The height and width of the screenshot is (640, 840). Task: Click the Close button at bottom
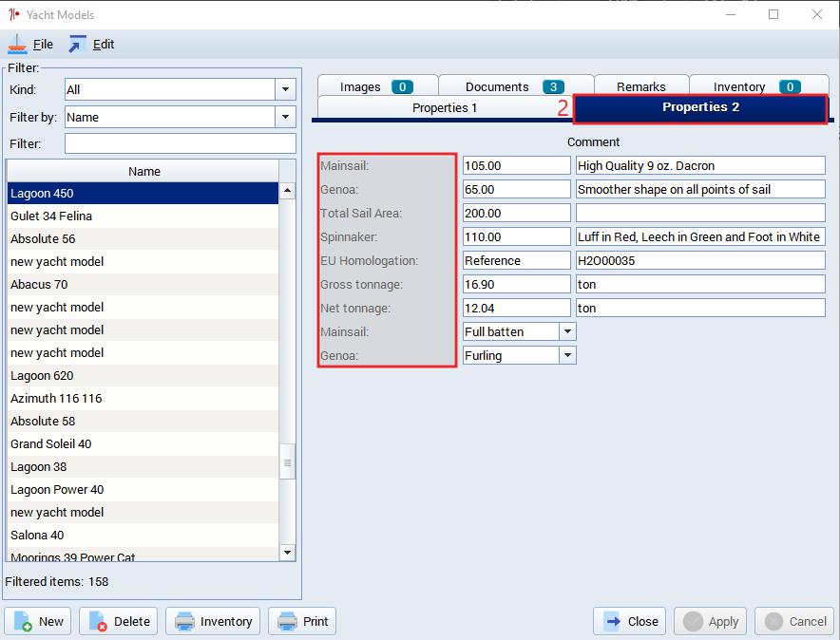pos(629,621)
